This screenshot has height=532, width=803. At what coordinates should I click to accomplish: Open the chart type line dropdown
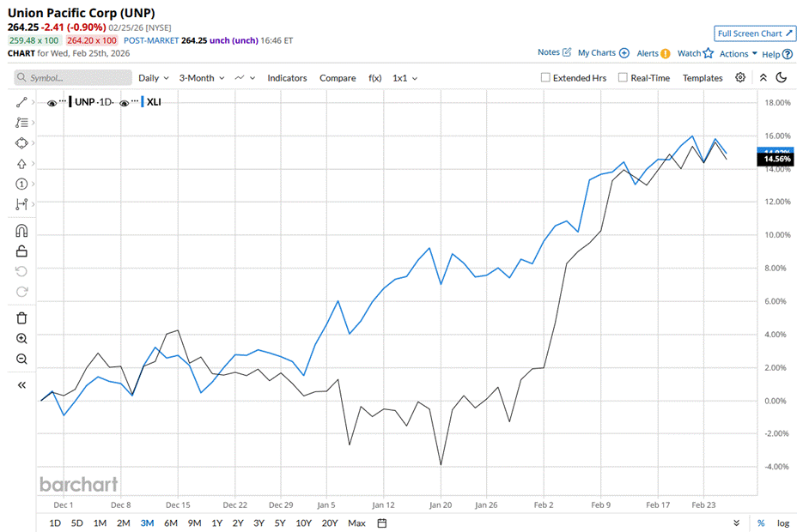tap(244, 78)
